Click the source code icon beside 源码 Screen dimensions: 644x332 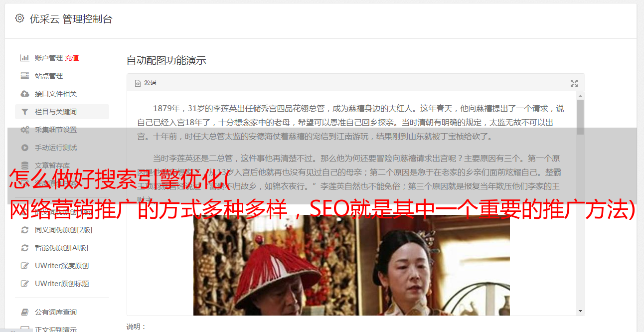pos(138,83)
